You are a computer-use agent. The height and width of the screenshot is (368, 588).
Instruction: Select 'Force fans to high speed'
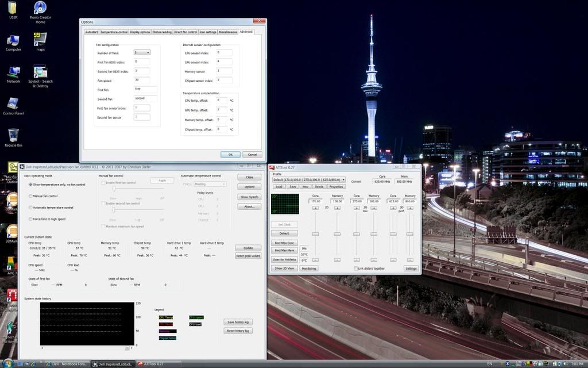(x=30, y=219)
